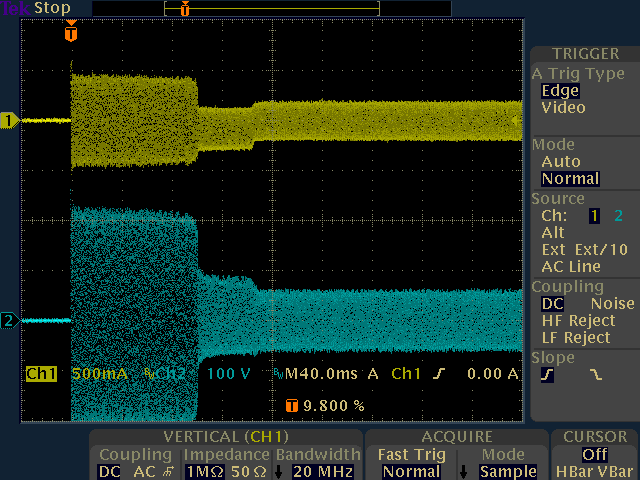Click the trigger level arrow at the right edge
Viewport: 640px width, 480px height.
click(516, 121)
